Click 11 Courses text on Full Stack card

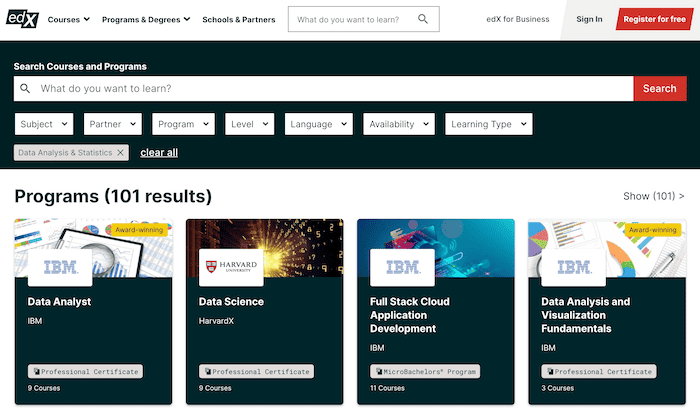(387, 388)
